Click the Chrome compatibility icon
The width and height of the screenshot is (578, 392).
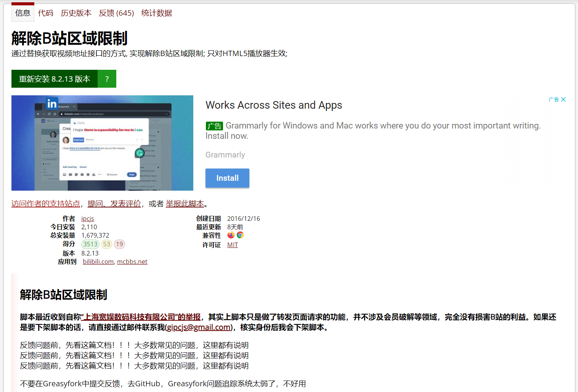tap(240, 235)
